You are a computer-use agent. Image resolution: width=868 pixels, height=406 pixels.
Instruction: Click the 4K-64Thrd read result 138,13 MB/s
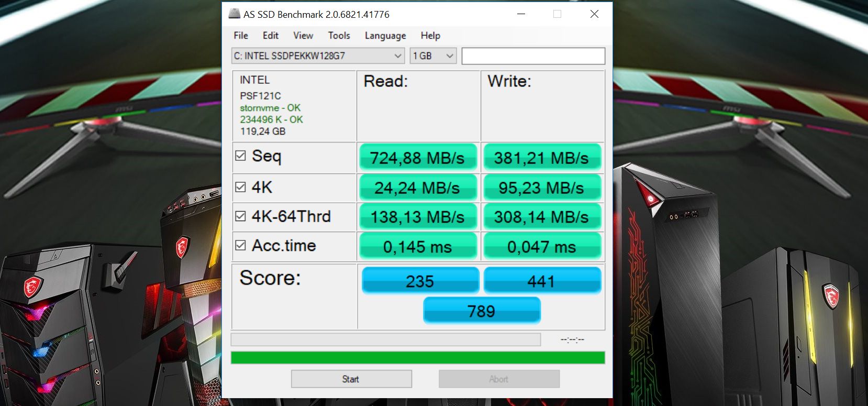[418, 217]
